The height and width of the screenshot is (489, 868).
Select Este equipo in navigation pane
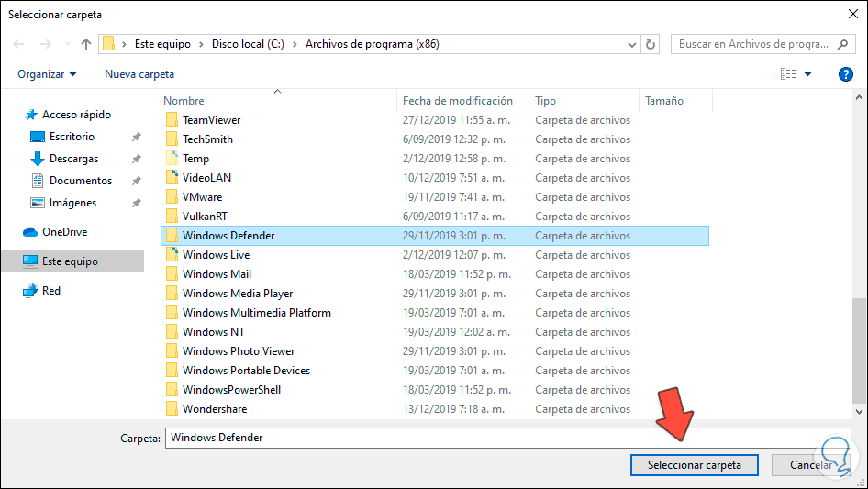(x=72, y=261)
